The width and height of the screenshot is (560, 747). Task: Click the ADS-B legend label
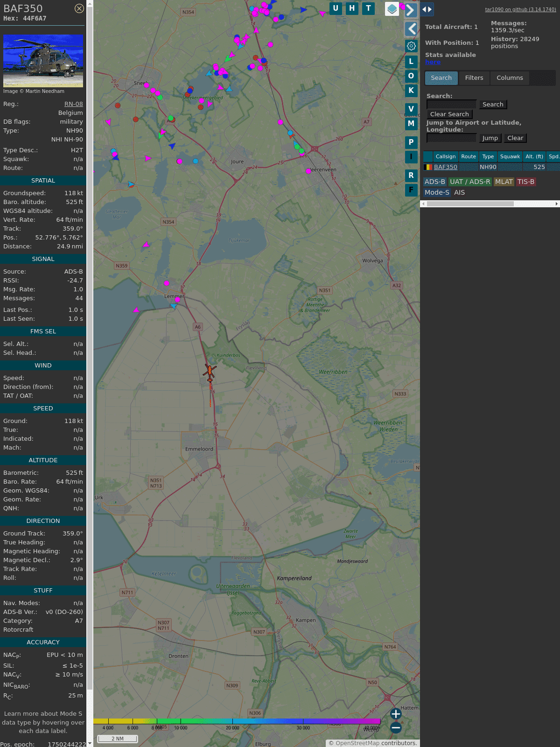(435, 182)
